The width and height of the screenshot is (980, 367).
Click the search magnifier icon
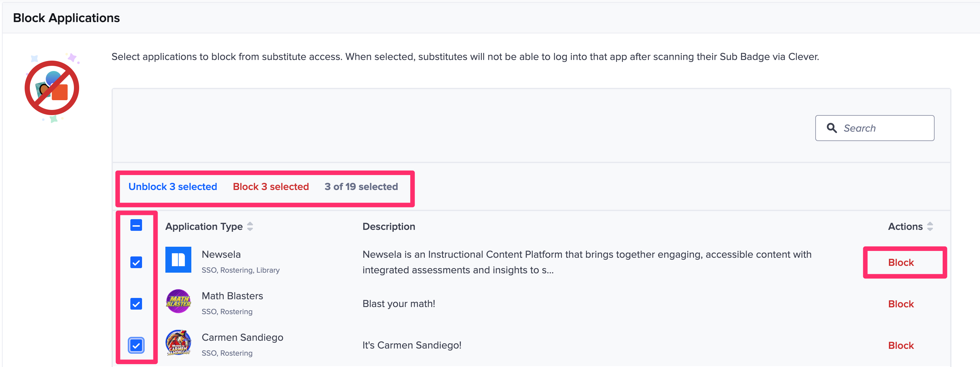(831, 128)
